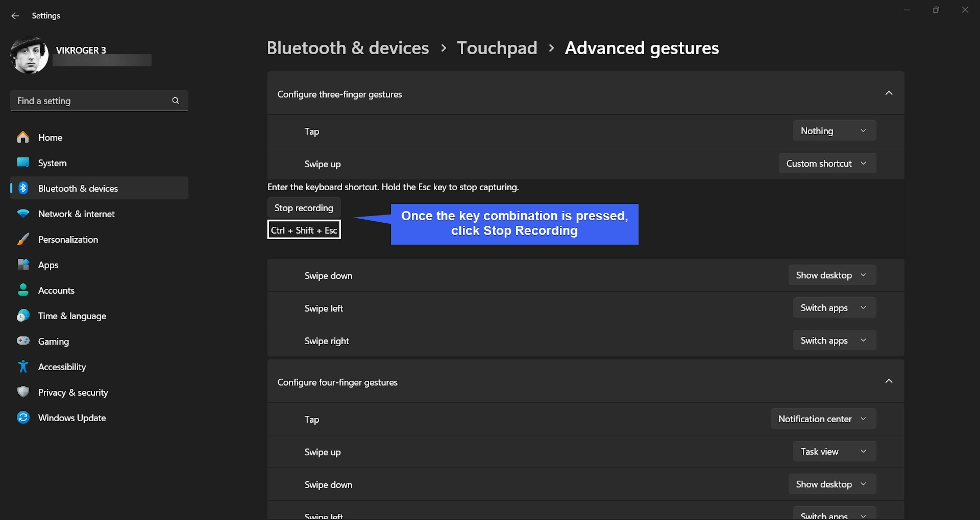Select Privacy & security in sidebar

coord(73,392)
